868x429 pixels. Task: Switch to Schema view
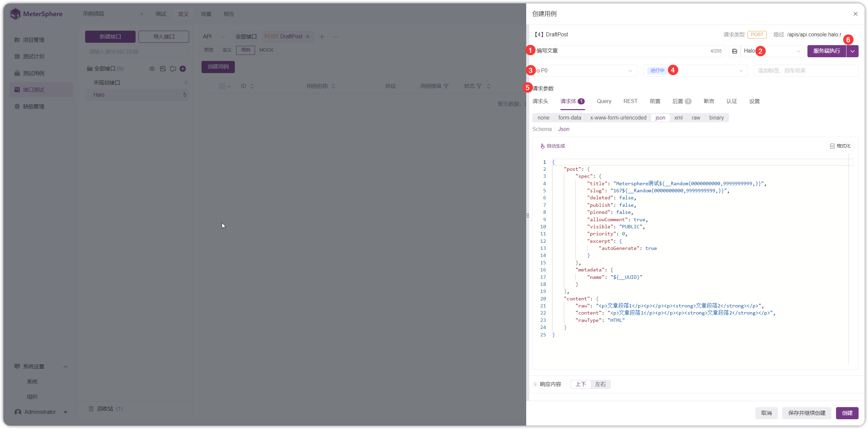(542, 129)
